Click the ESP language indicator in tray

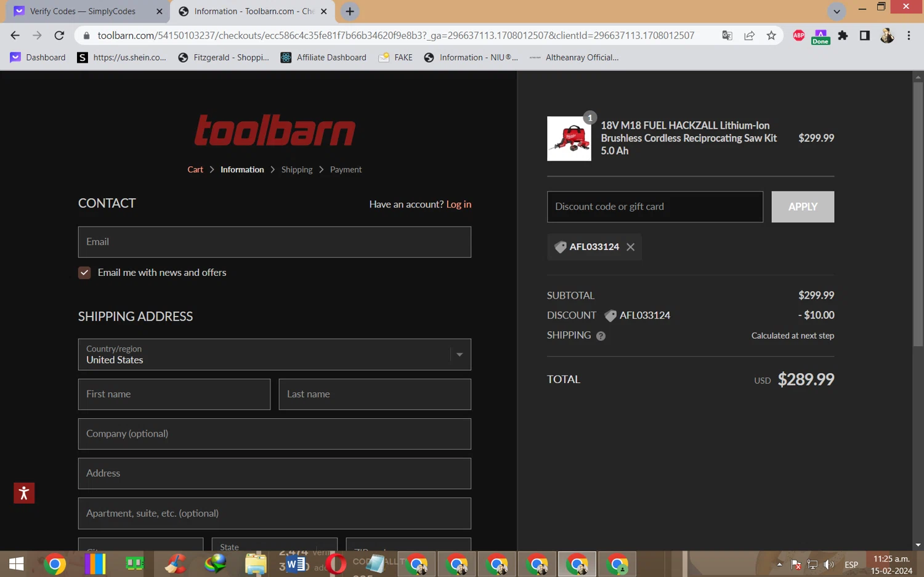pos(851,565)
